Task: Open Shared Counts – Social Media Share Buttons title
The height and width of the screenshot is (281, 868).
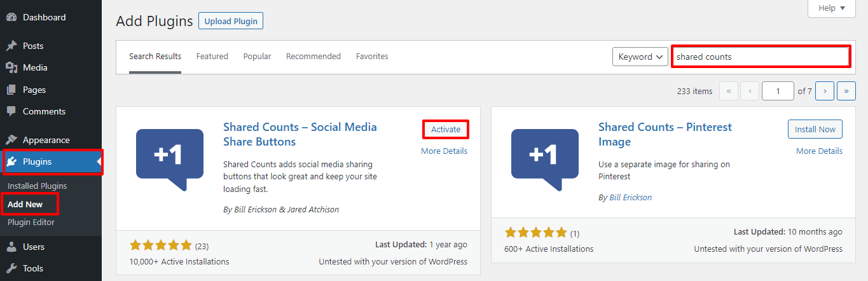Action: (300, 134)
